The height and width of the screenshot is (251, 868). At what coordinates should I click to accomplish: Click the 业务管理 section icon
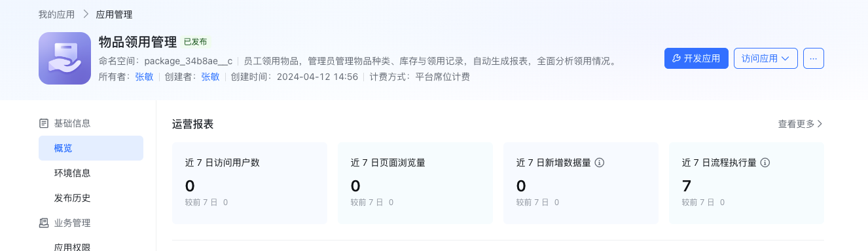(44, 223)
